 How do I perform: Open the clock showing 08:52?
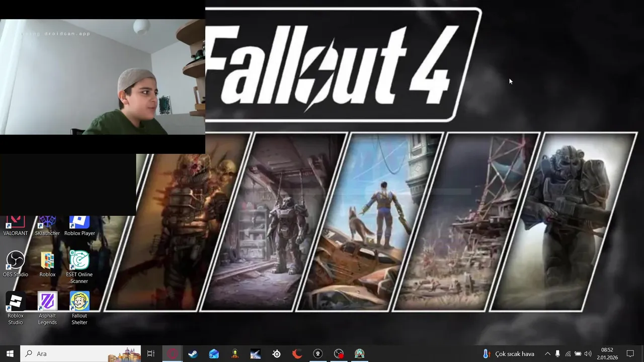coord(607,353)
